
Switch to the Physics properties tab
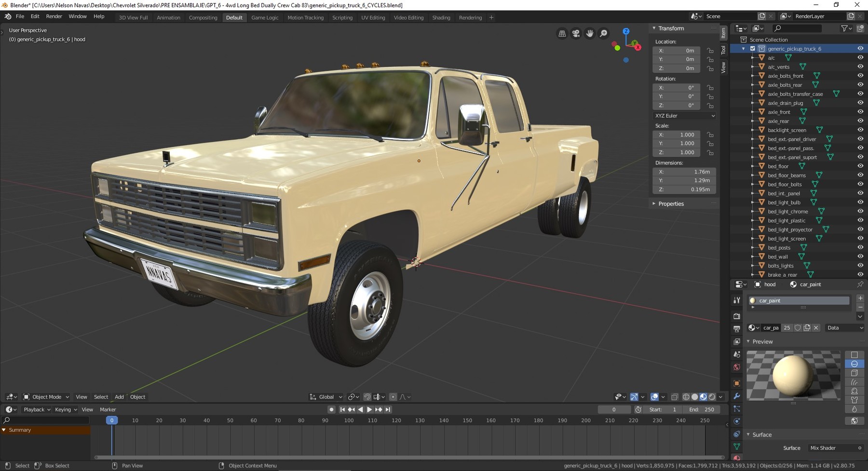click(736, 421)
